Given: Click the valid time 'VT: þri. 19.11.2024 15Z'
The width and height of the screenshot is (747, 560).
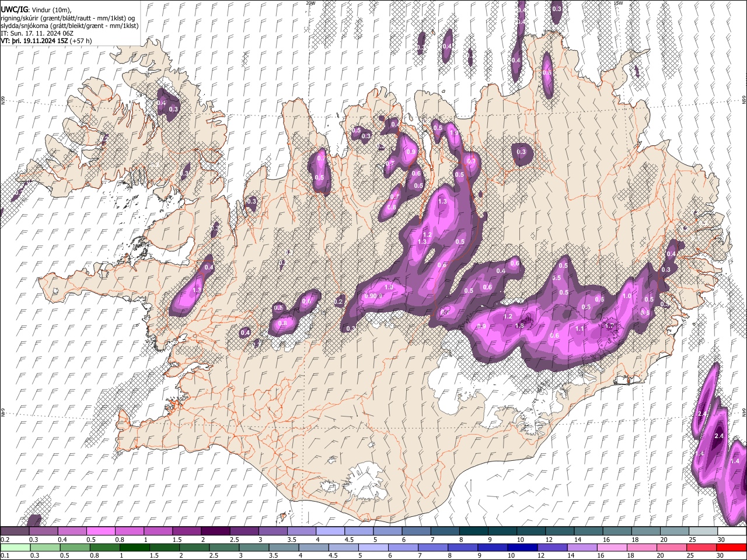Looking at the screenshot, I should pos(34,41).
